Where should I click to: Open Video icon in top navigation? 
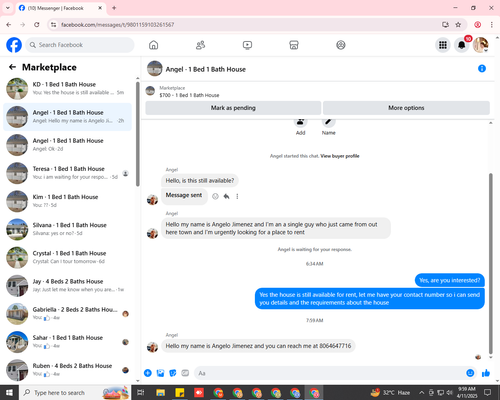click(x=247, y=45)
